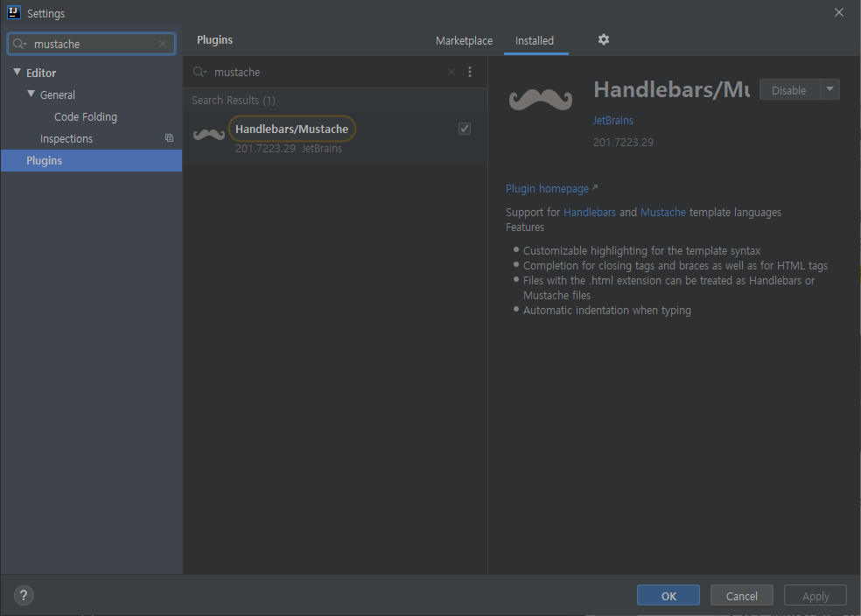The width and height of the screenshot is (861, 616).
Task: Uncheck the Handlebars/Mustache plugin checkbox
Action: 465,129
